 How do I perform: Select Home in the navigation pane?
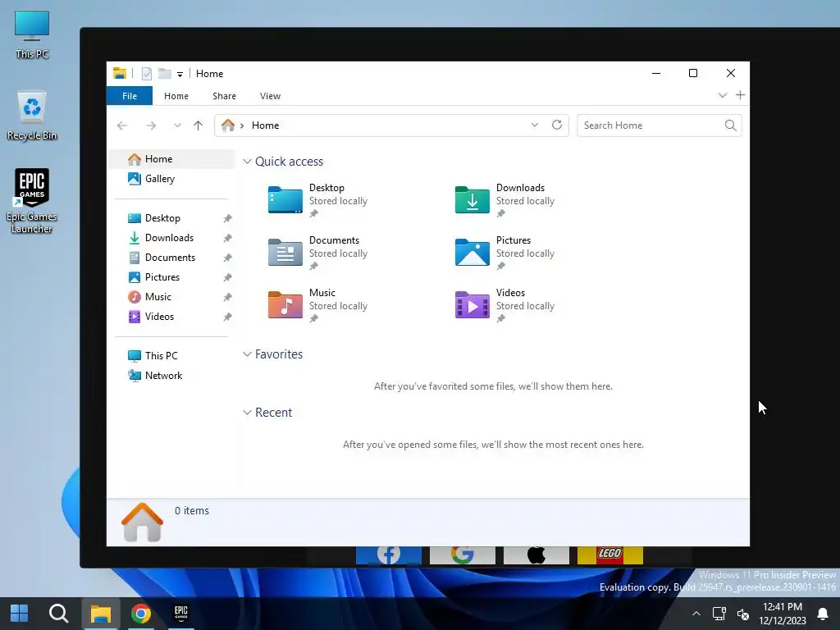[172, 159]
